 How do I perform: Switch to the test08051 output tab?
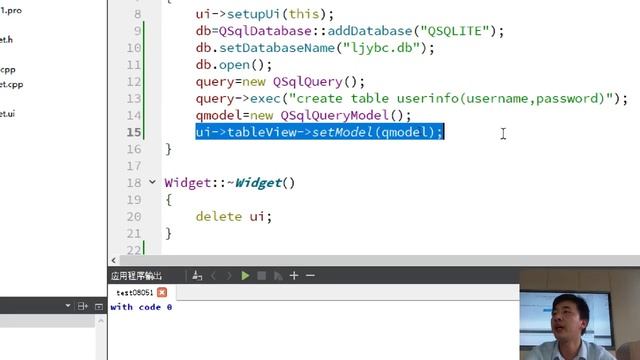click(x=134, y=293)
